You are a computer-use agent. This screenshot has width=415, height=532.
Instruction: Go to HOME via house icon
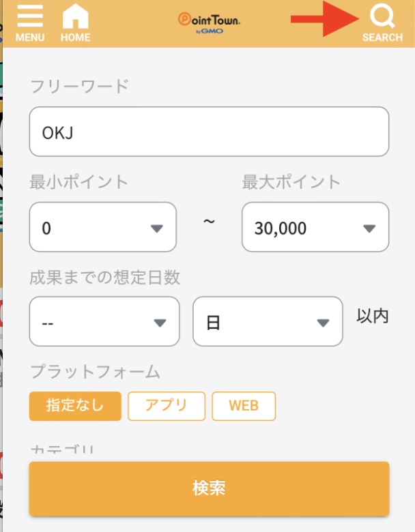pos(75,23)
